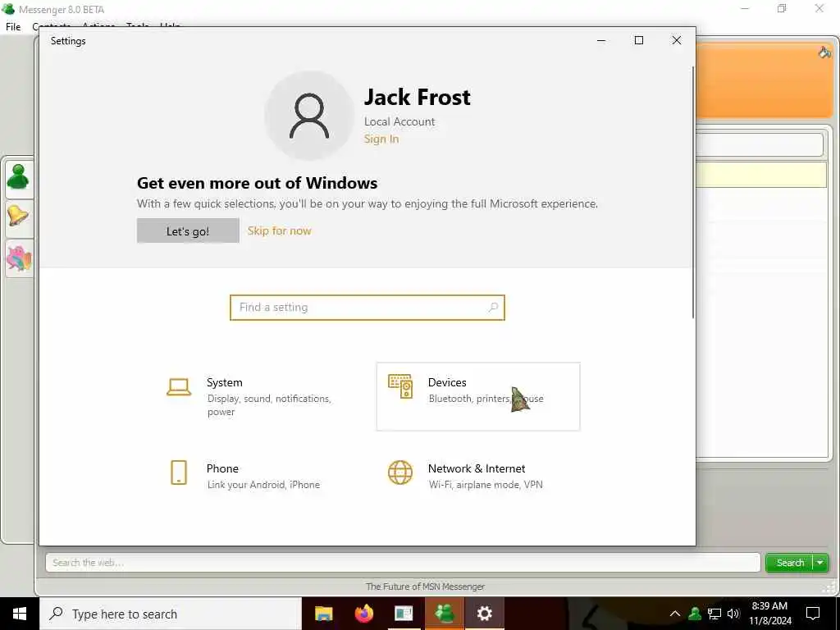
Task: Click the Messenger tray icon
Action: point(695,614)
